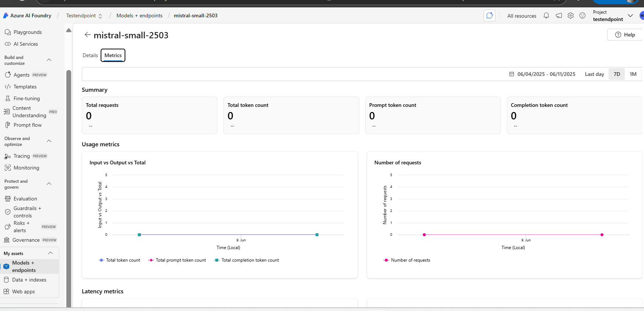Click the Total requests summary card

pos(150,115)
